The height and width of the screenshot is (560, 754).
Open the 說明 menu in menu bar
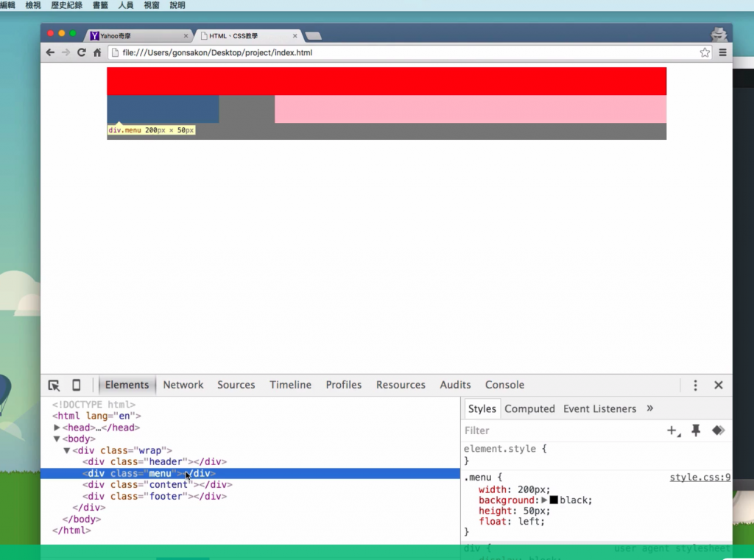point(177,5)
